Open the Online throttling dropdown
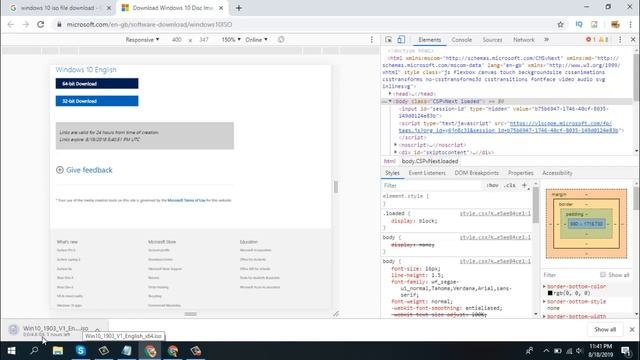 pyautogui.click(x=256, y=40)
